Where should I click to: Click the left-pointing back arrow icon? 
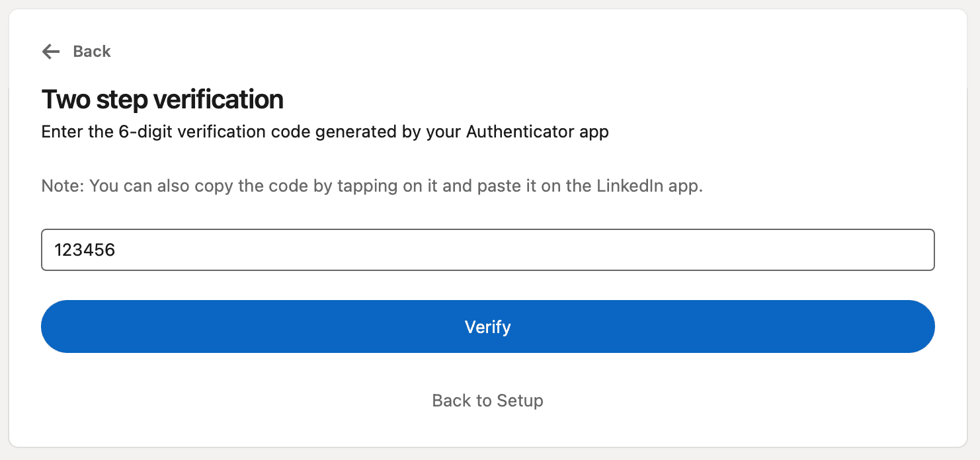51,52
